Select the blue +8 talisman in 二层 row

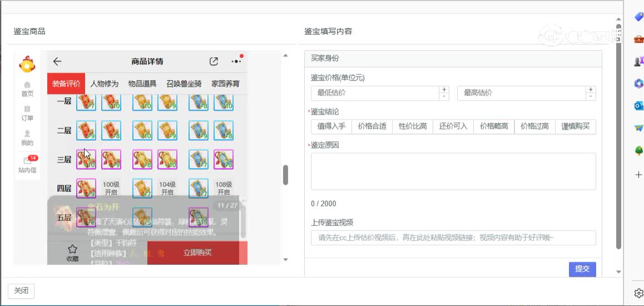click(224, 130)
